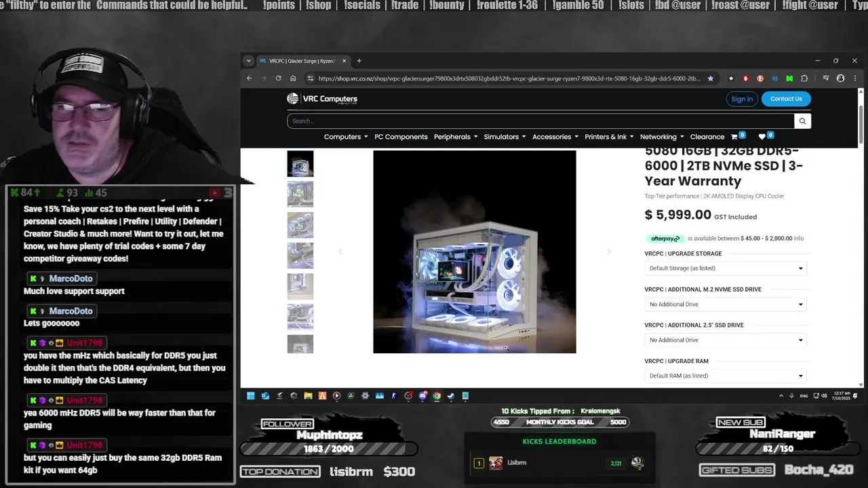The width and height of the screenshot is (868, 488).
Task: Click the $ 5,999.00 price text
Action: tap(678, 215)
